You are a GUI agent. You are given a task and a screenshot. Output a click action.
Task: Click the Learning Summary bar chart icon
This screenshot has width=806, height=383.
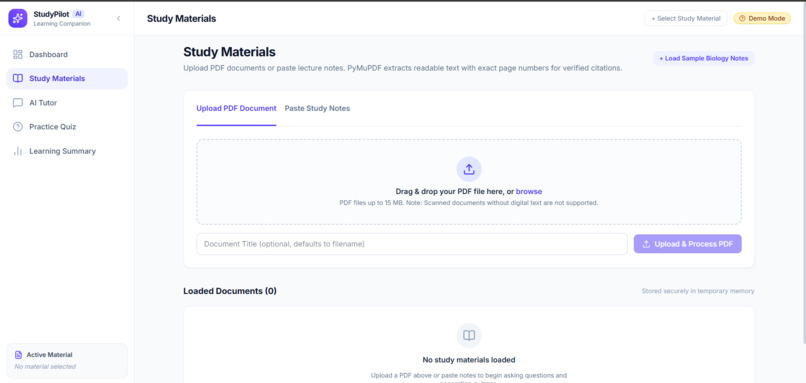tap(17, 151)
